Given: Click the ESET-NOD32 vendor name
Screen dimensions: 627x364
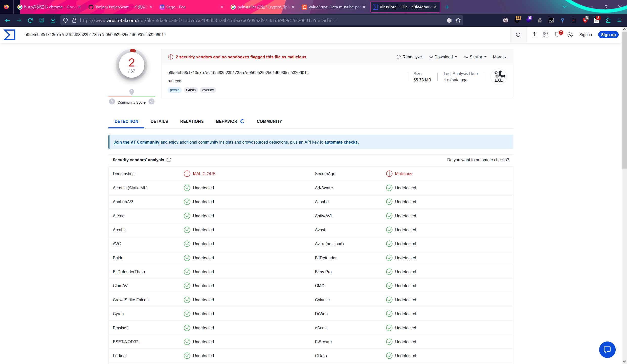Looking at the screenshot, I should [126, 342].
